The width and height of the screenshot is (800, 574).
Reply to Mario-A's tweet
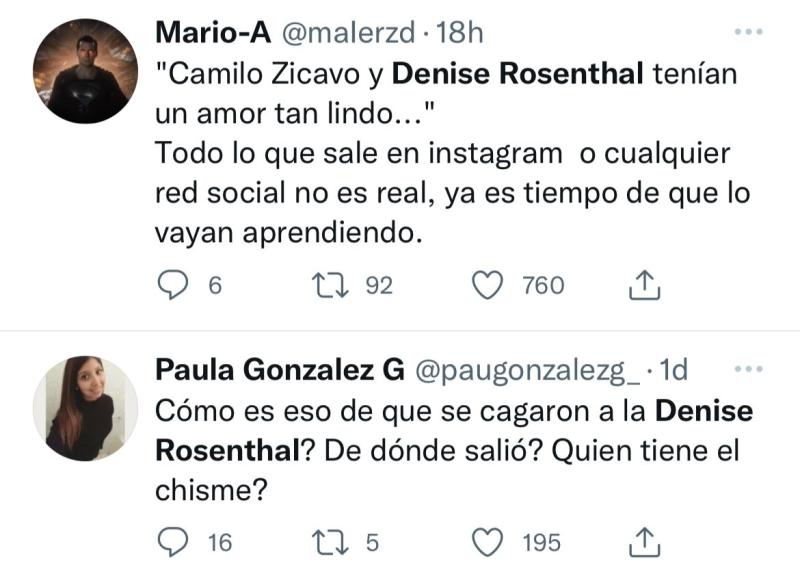(174, 286)
